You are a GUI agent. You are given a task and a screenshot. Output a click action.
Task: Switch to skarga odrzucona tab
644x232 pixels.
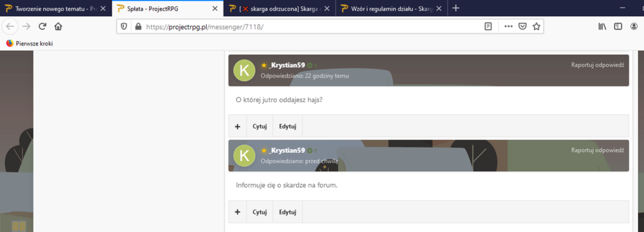click(280, 8)
